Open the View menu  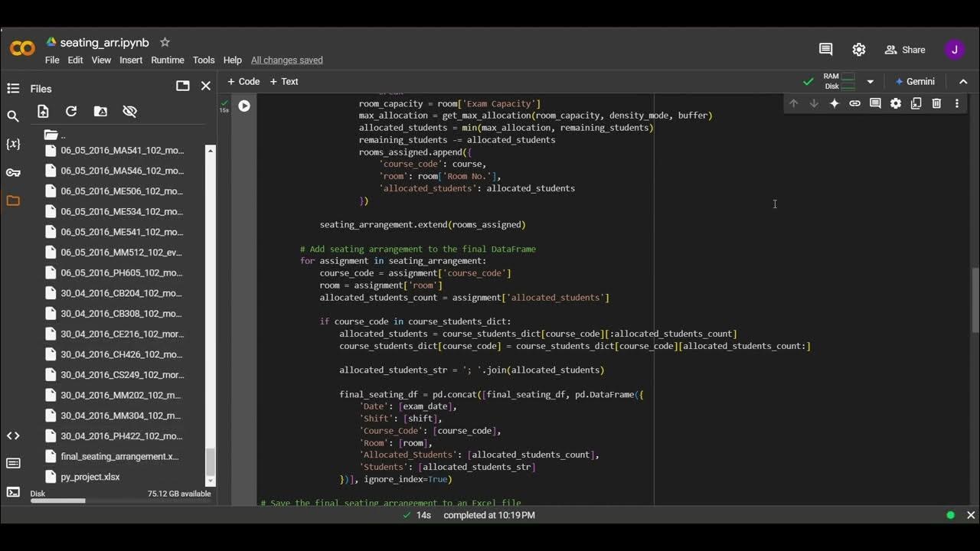pos(101,60)
